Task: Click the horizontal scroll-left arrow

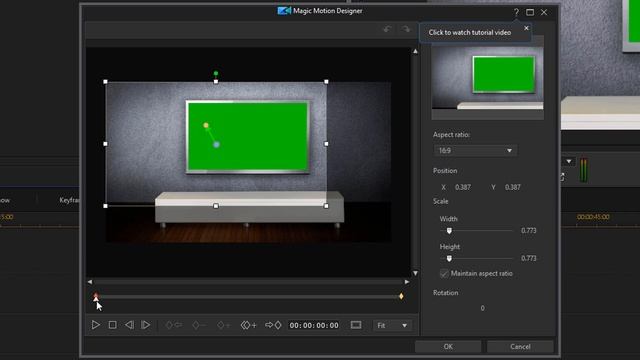Action: click(90, 282)
